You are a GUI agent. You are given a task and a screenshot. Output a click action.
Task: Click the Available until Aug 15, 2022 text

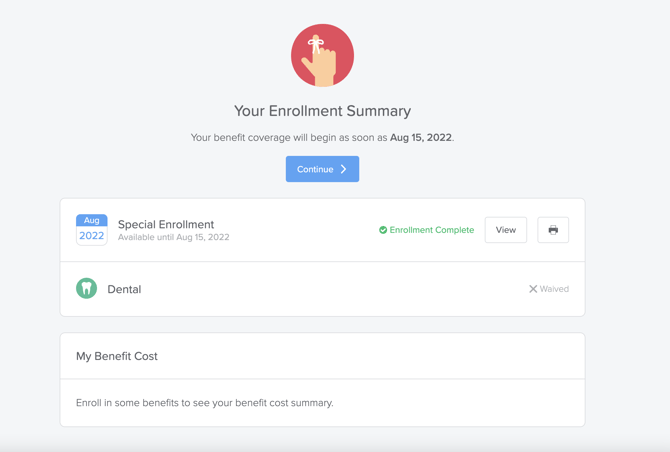(174, 238)
